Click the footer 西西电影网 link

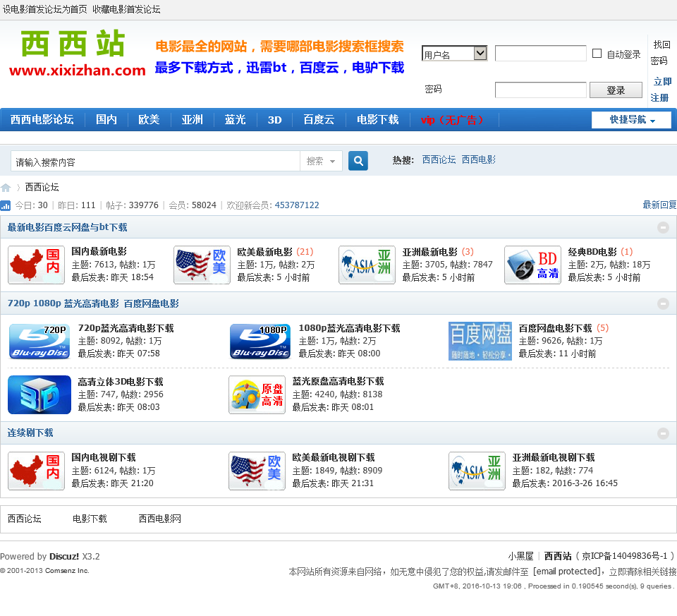[160, 519]
